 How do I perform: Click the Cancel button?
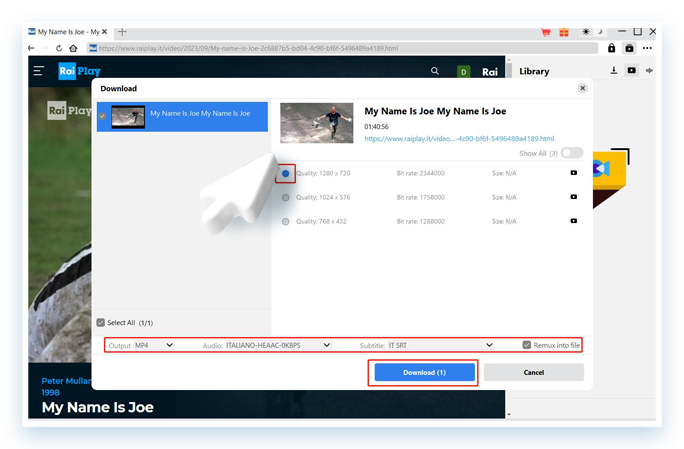pyautogui.click(x=534, y=372)
